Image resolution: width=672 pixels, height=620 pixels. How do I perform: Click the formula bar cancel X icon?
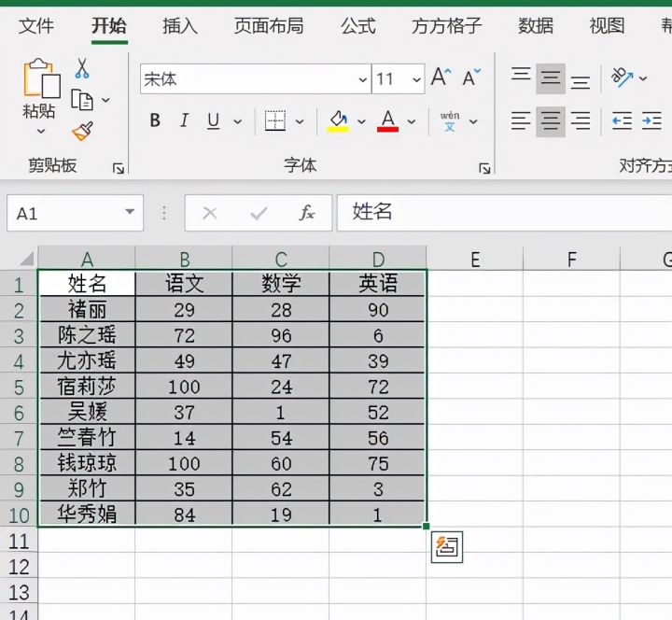[210, 213]
